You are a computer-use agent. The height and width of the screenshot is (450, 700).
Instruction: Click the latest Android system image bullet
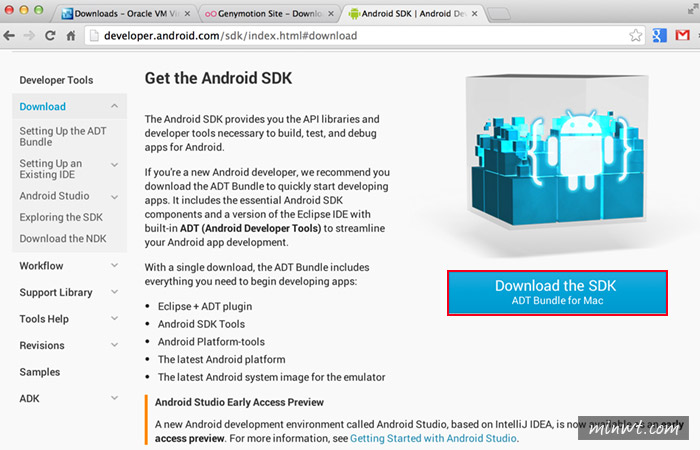(271, 377)
